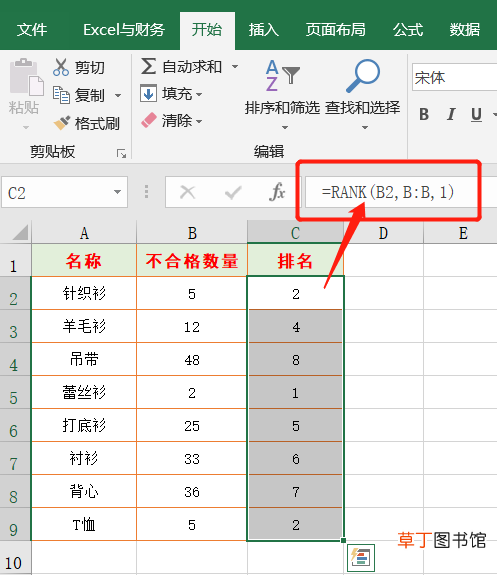
Task: Select the cell with value 36
Action: point(192,491)
